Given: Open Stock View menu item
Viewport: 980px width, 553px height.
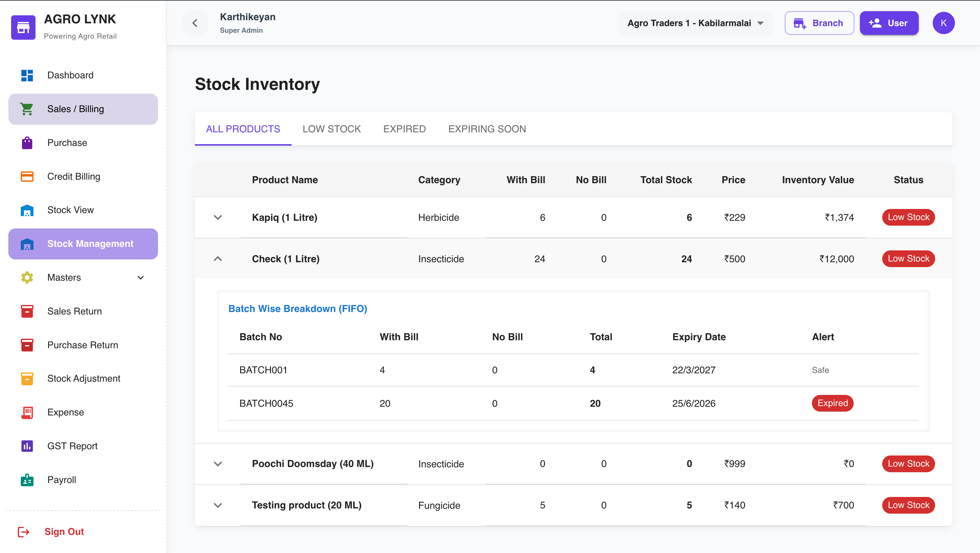Looking at the screenshot, I should (x=83, y=210).
